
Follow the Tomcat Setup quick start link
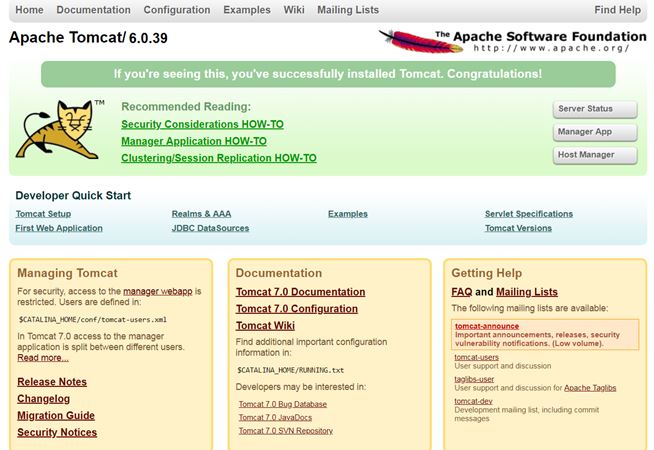43,214
